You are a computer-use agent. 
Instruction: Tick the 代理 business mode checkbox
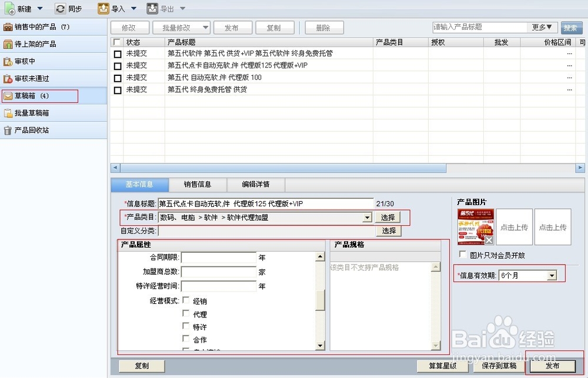[186, 313]
